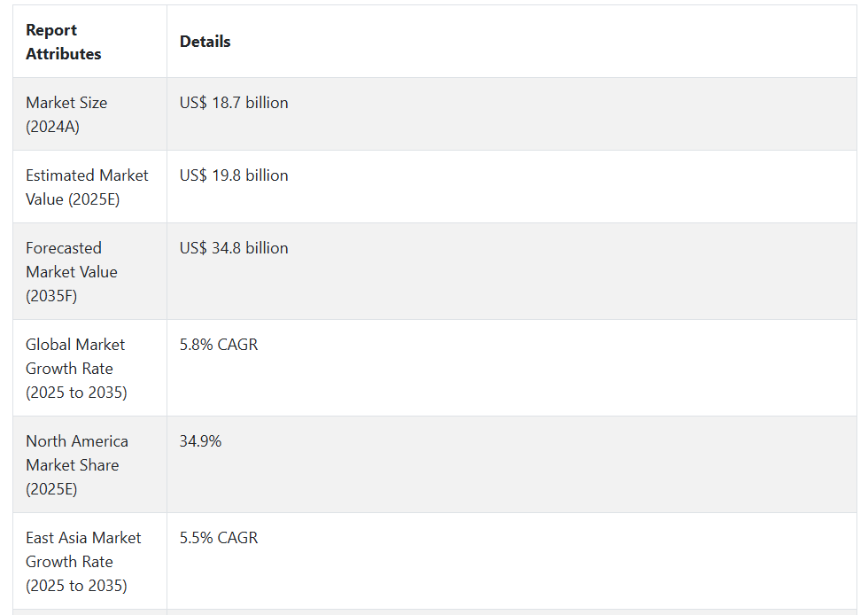Click (2025E) under North America Market Share
The width and height of the screenshot is (868, 615).
click(51, 488)
